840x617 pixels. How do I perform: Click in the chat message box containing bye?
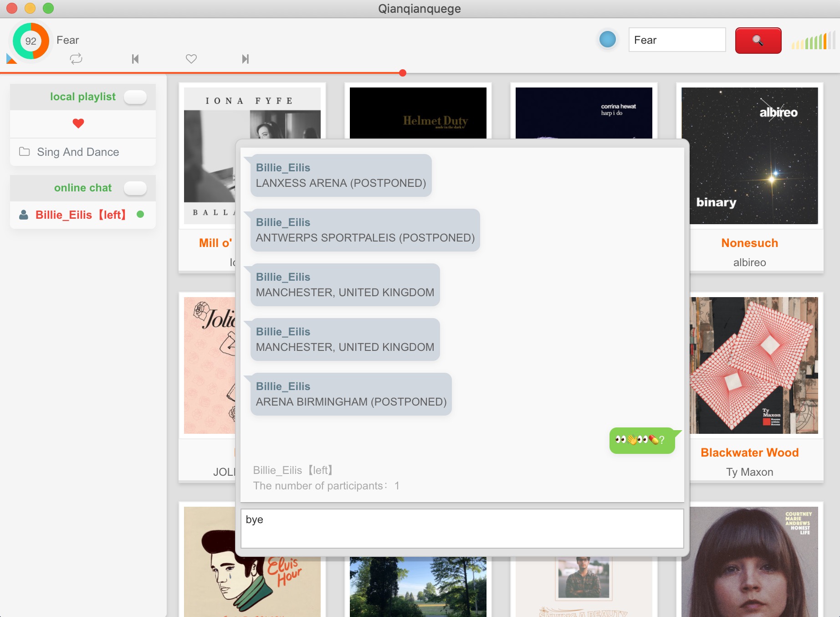[462, 529]
